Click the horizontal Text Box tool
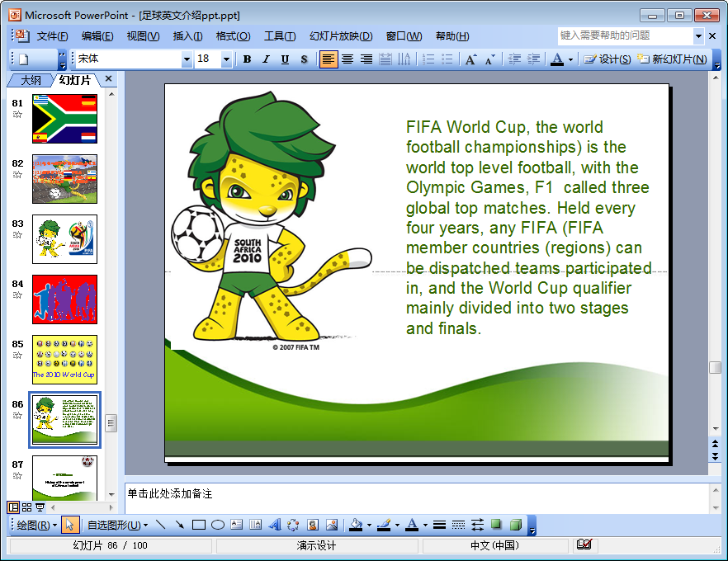This screenshot has width=728, height=561. 237,525
